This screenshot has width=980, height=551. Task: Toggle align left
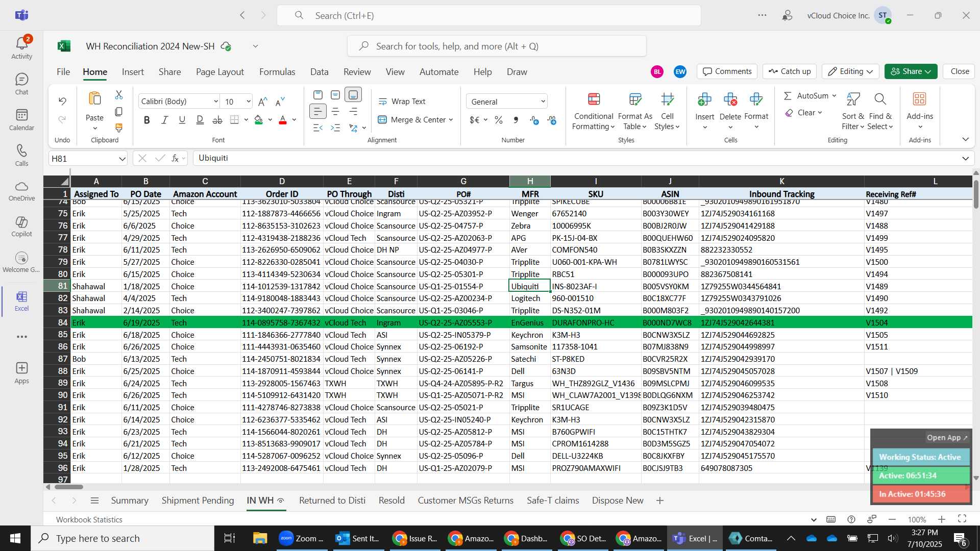pos(317,111)
